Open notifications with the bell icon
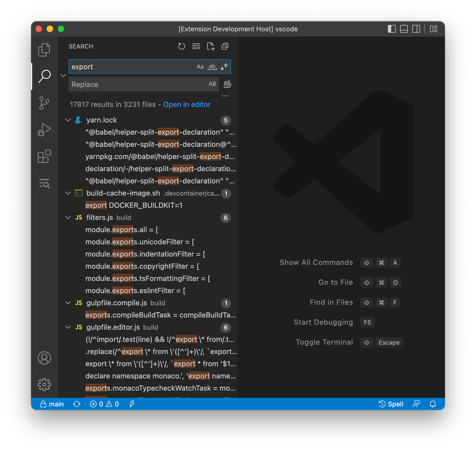 point(433,404)
